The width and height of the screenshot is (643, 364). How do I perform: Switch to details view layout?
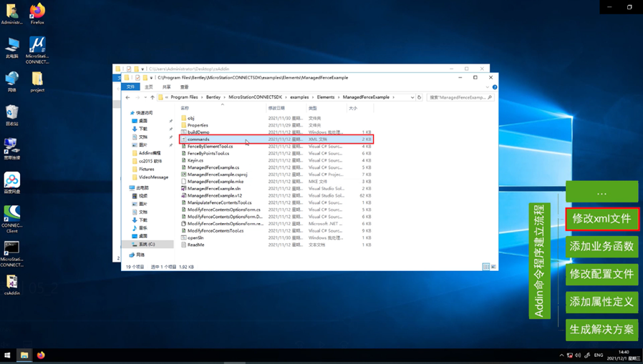pos(486,267)
